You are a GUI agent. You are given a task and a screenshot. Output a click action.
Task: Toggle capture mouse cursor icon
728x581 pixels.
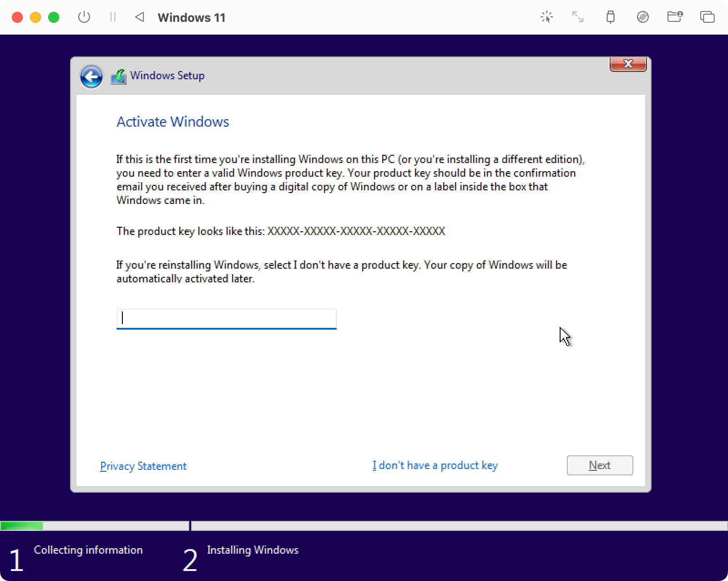546,17
